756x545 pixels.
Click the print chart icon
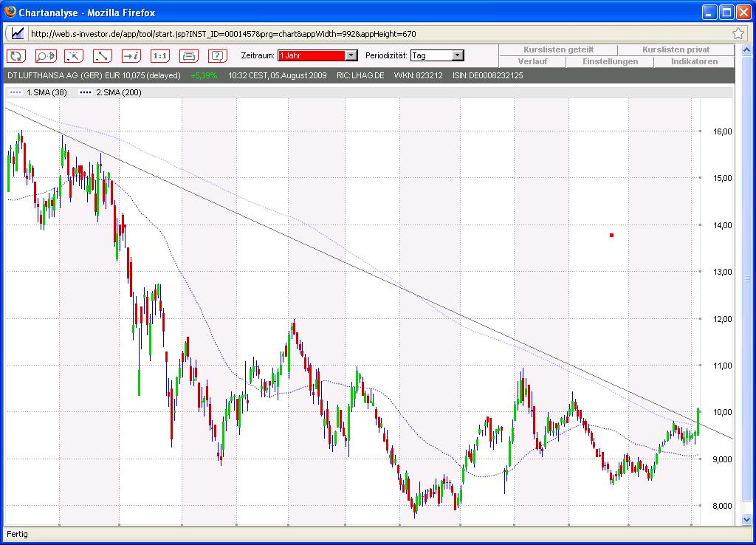(x=188, y=56)
